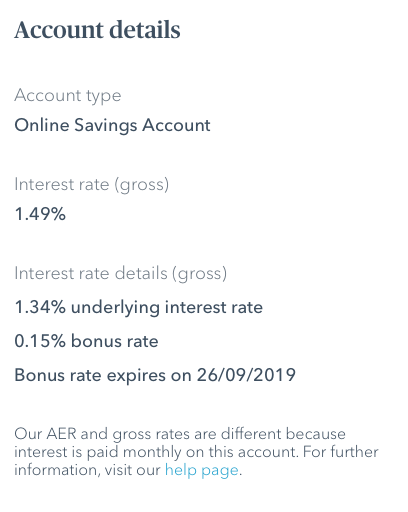Click the word 'details' in the heading
This screenshot has width=408, height=512.
pyautogui.click(x=145, y=30)
